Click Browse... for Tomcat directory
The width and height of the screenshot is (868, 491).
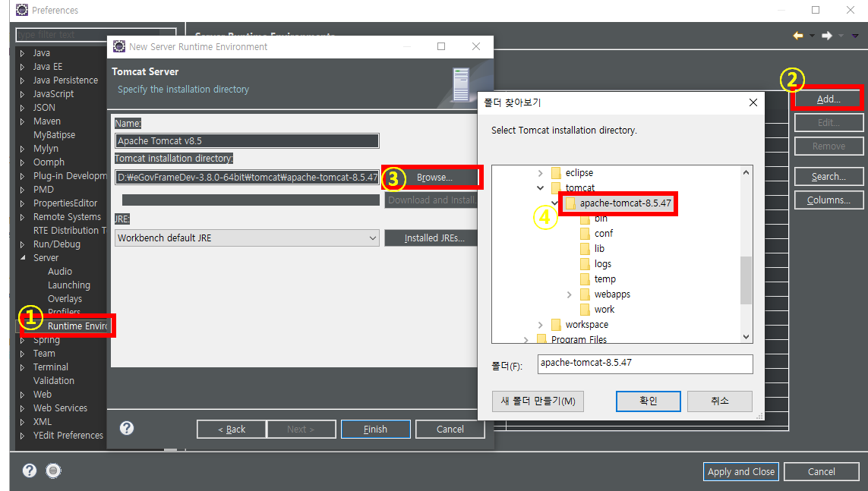434,178
